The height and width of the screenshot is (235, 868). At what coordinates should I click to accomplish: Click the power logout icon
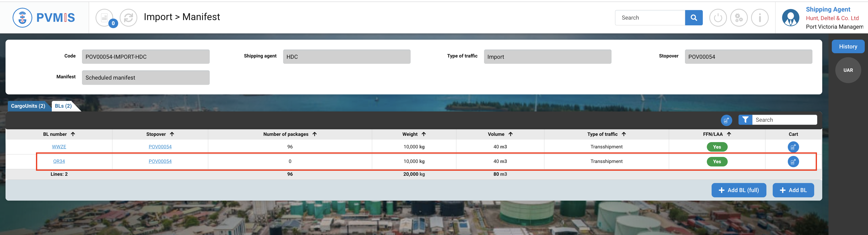(x=718, y=18)
